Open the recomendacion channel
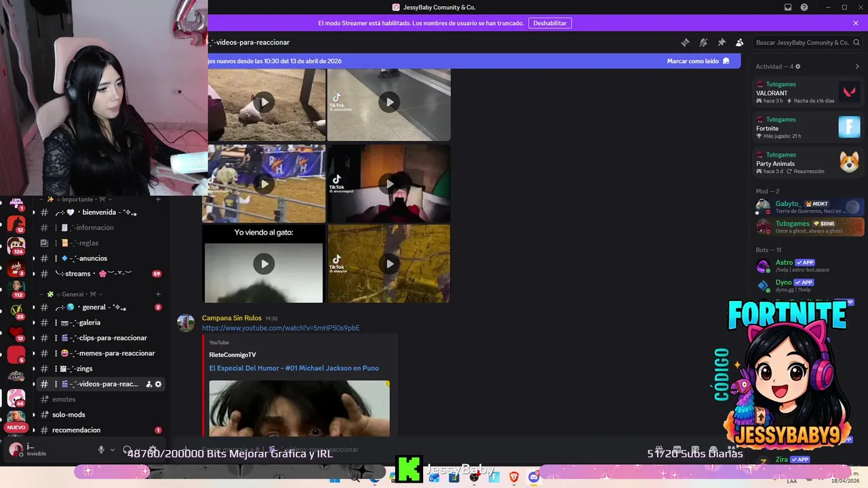This screenshot has width=868, height=488. (100, 430)
